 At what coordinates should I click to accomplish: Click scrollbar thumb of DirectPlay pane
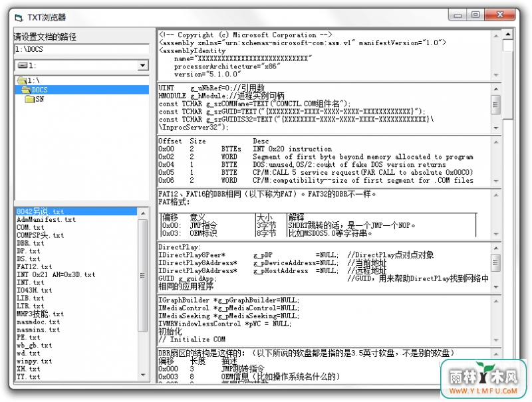(496, 262)
